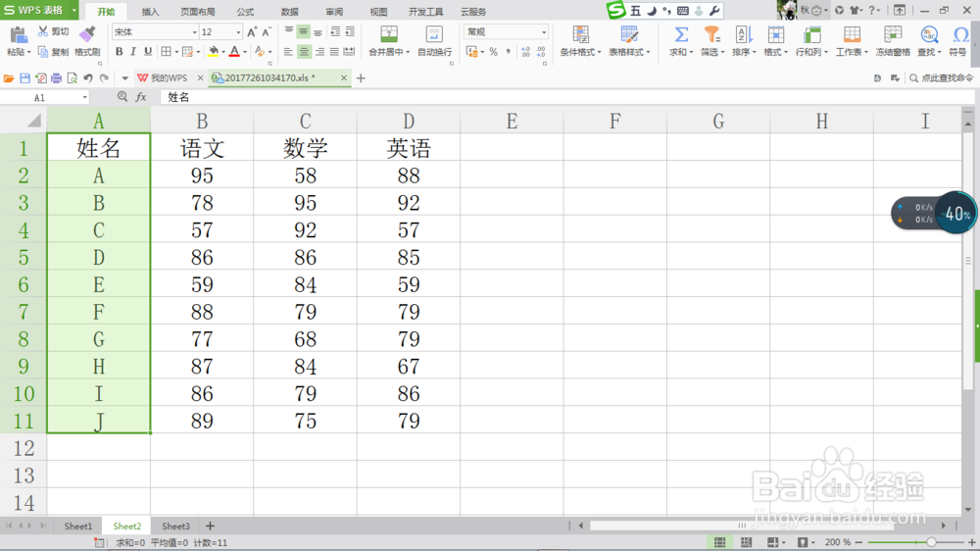Open a new document tab with plus
The height and width of the screenshot is (551, 980).
pos(361,78)
